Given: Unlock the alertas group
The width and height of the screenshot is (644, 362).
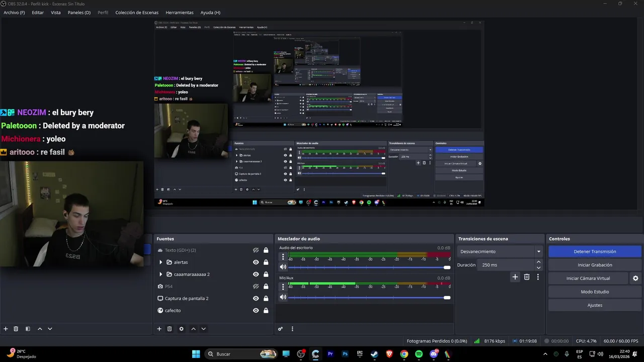Looking at the screenshot, I should (x=266, y=262).
